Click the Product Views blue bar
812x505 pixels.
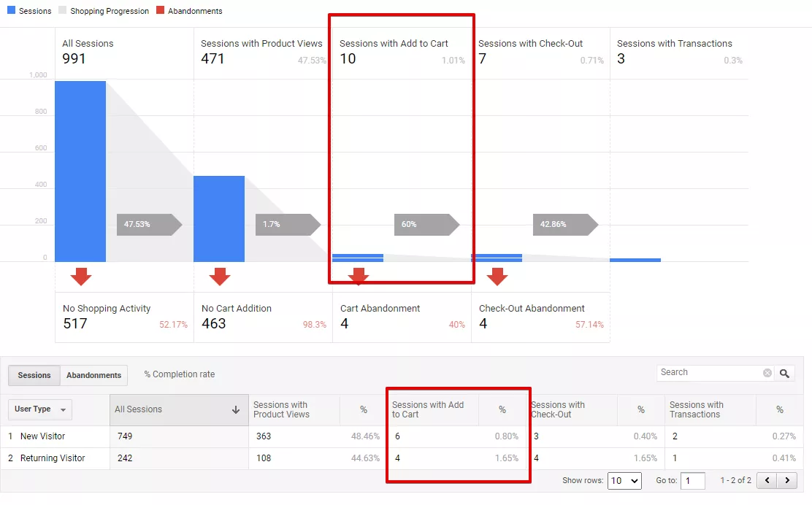coord(219,219)
